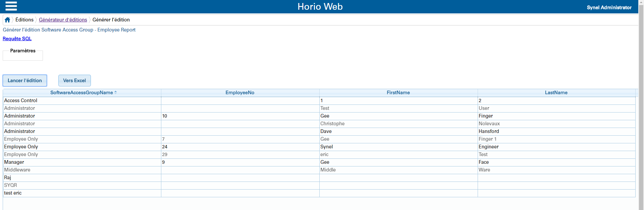The width and height of the screenshot is (644, 210).
Task: Click the Middleware row cell
Action: pyautogui.click(x=17, y=170)
